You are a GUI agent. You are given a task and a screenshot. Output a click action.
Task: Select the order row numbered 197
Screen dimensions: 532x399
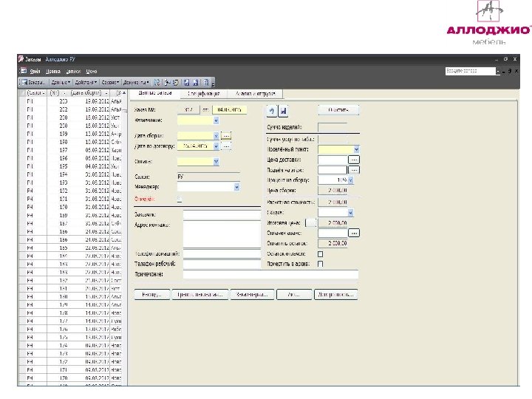point(70,150)
